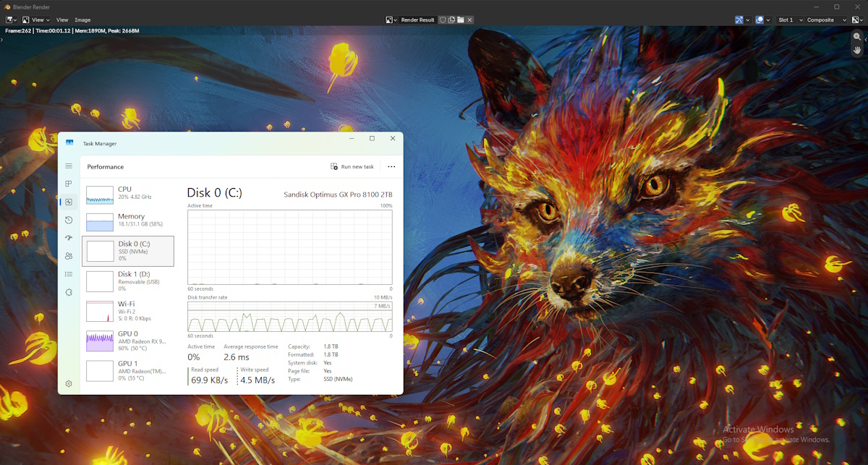Viewport: 868px width, 465px height.
Task: Open the gizmo options dropdown arrow
Action: tap(748, 20)
